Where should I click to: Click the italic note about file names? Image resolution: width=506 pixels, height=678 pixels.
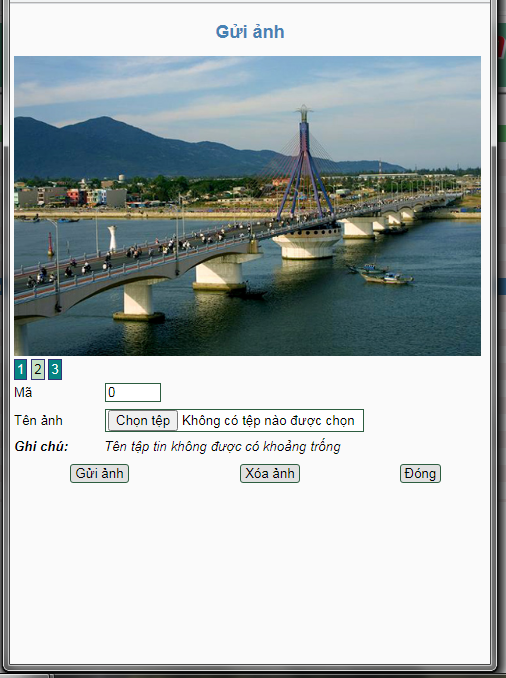click(223, 446)
